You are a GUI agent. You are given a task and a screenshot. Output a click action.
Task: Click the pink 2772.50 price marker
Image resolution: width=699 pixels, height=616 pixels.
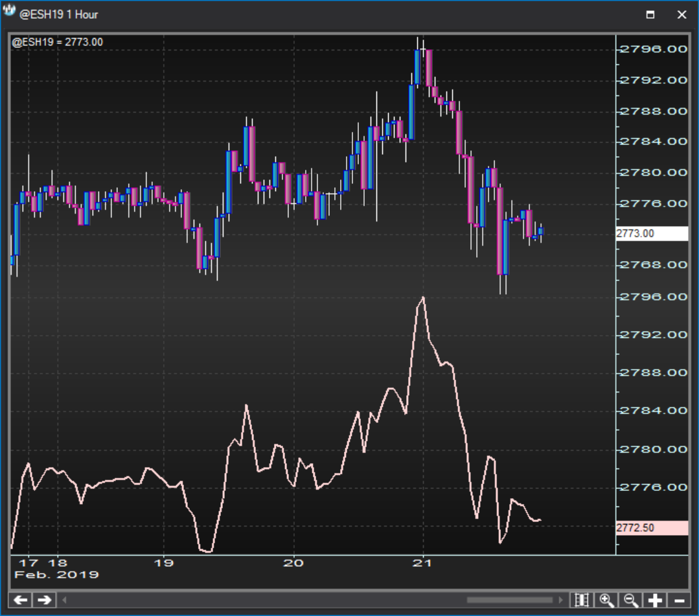pyautogui.click(x=652, y=528)
